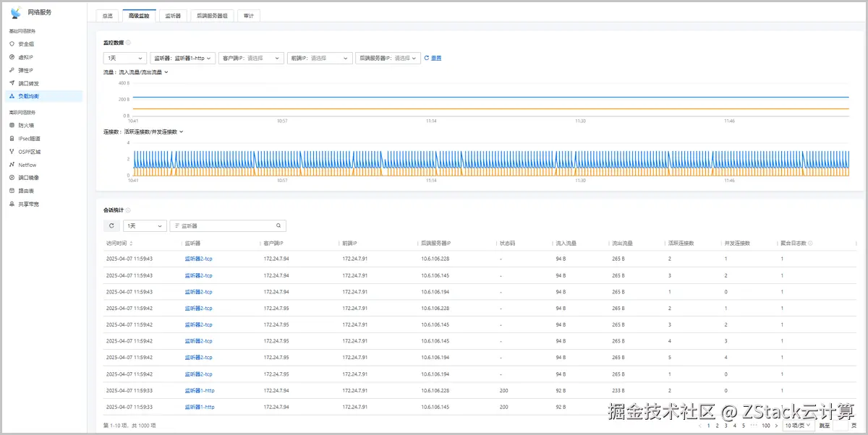Open the first 监听器1-http link, 10.6.106.228 row
The width and height of the screenshot is (868, 435).
click(200, 390)
